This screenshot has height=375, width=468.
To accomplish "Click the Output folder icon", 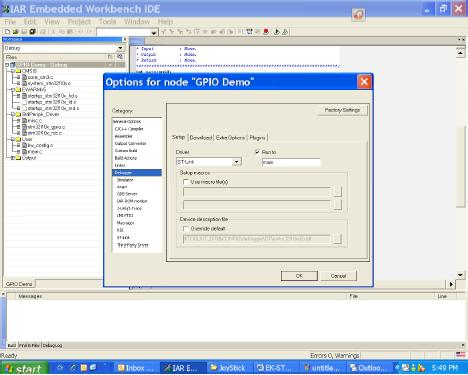I will (18, 158).
